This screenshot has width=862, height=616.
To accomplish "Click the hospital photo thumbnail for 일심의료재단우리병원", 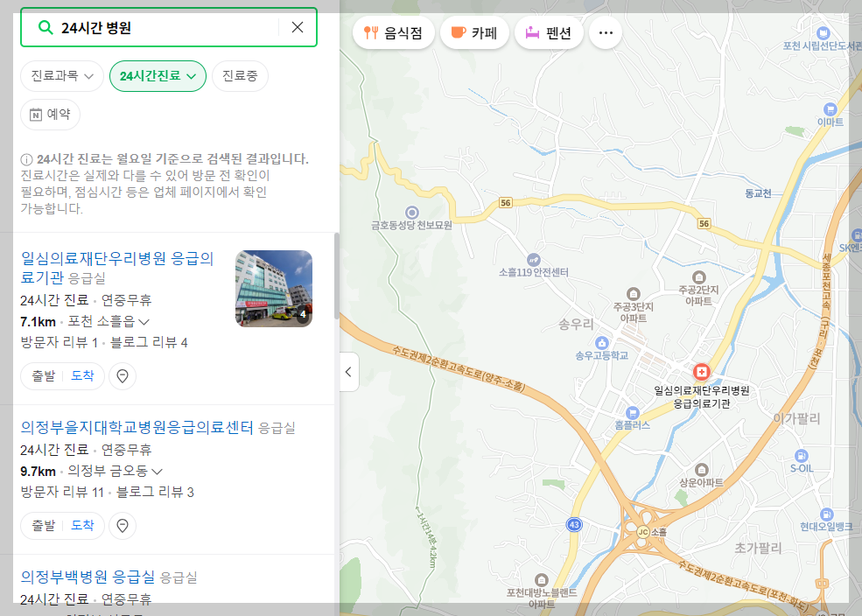I will click(273, 289).
